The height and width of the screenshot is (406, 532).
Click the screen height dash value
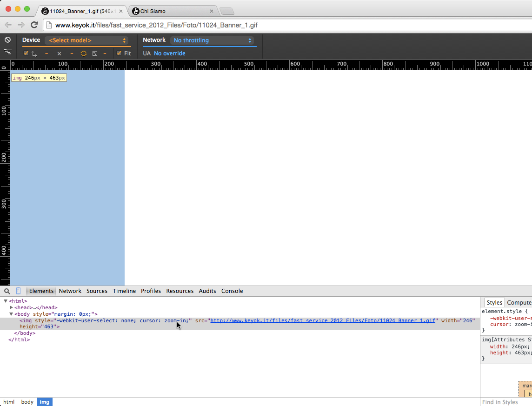72,53
